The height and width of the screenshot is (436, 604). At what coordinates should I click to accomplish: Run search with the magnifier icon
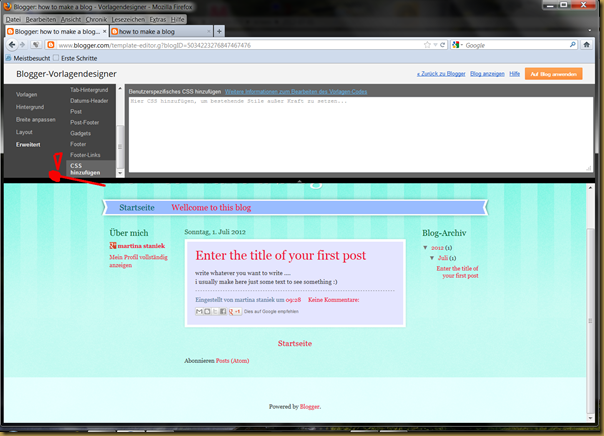(x=572, y=45)
